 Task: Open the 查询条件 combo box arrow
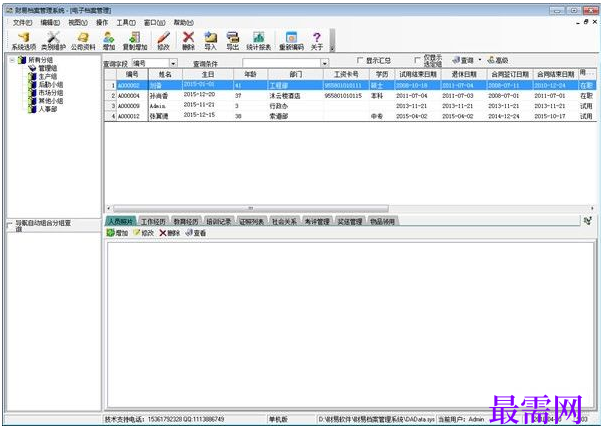point(325,63)
